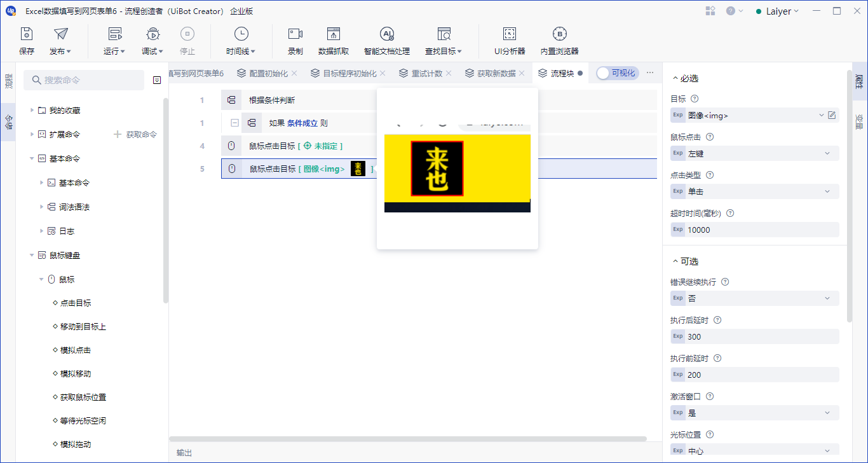Click the target crosshair icon 未指定
Screen dimensions: 868x463
(308, 146)
